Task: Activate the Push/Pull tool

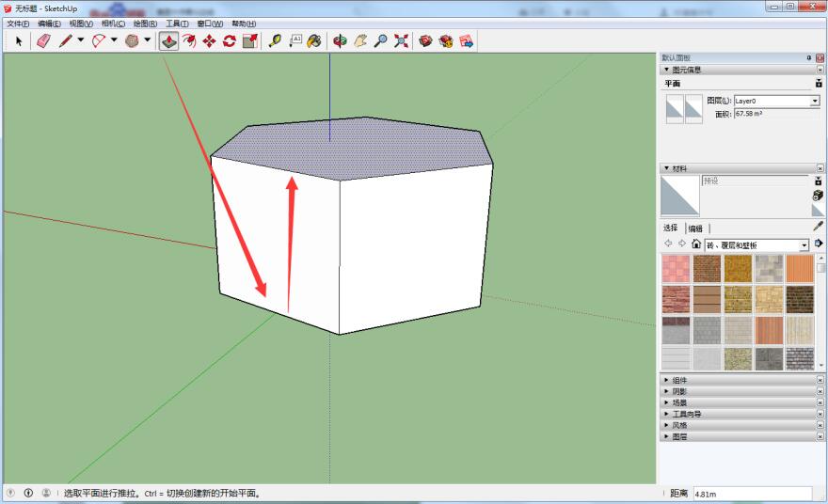Action: click(168, 40)
